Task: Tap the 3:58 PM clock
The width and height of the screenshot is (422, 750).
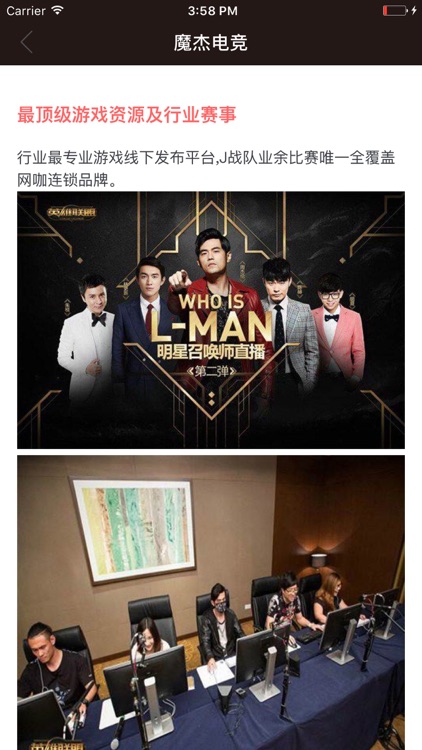Action: pos(212,11)
